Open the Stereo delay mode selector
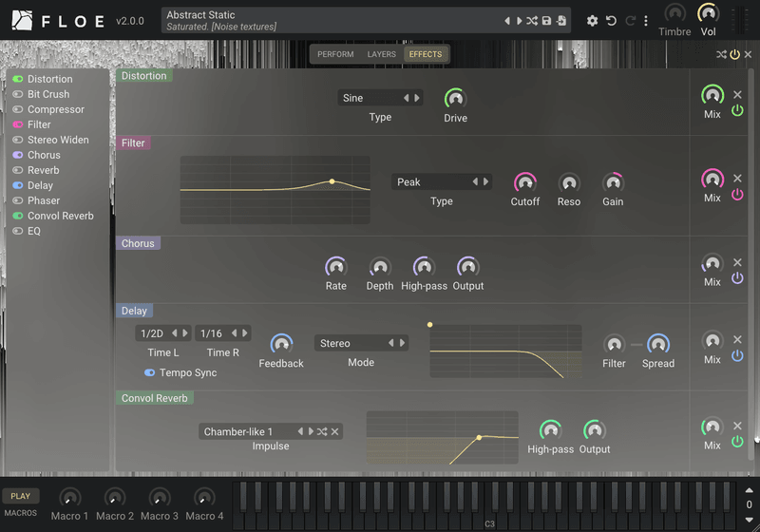The width and height of the screenshot is (760, 532). click(x=361, y=343)
